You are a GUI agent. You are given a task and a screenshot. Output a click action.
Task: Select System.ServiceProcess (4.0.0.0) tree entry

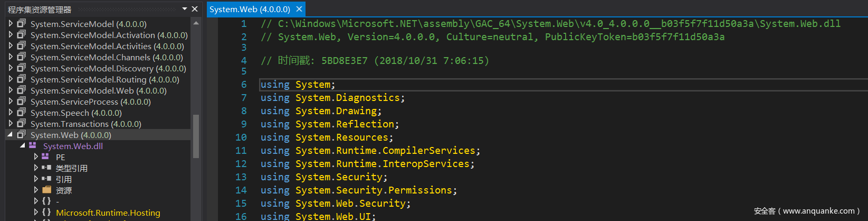[x=90, y=102]
